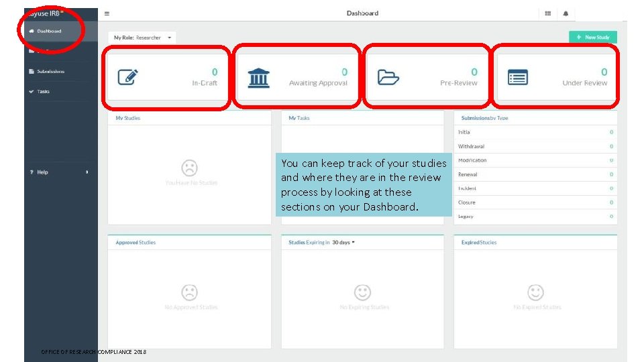Select the Closure submission row
This screenshot has width=644, height=362.
click(535, 202)
